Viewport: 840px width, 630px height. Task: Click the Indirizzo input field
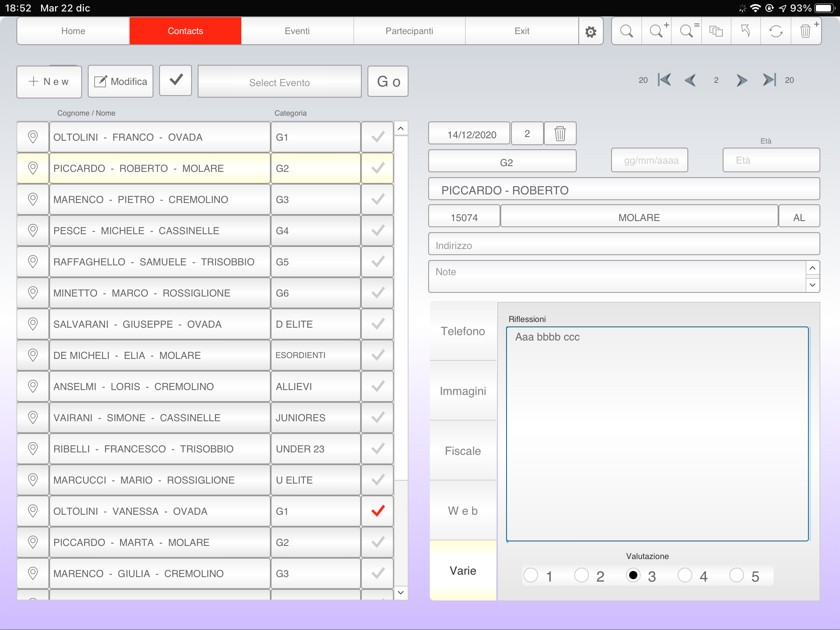[623, 245]
